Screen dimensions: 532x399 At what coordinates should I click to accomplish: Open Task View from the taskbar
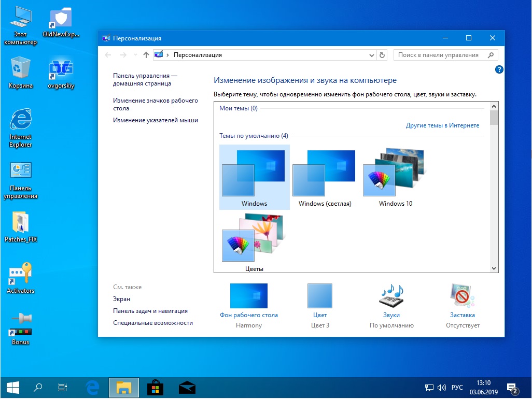pos(62,387)
